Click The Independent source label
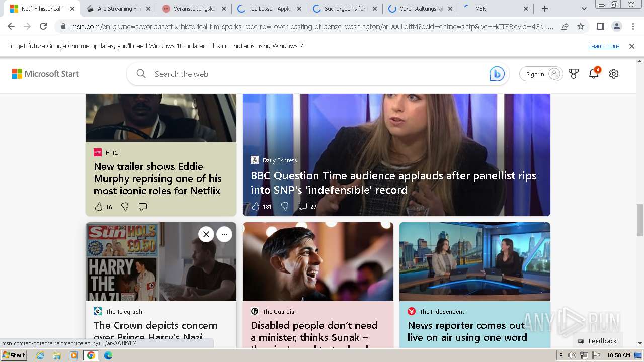This screenshot has width=644, height=362. (442, 312)
